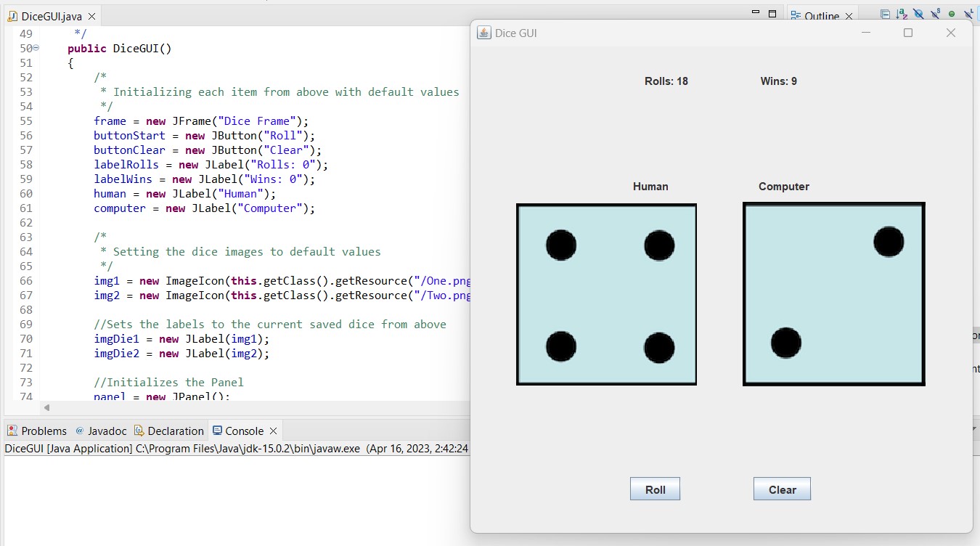Click the "Dice GUI" window title text
This screenshot has width=980, height=546.
[x=515, y=33]
